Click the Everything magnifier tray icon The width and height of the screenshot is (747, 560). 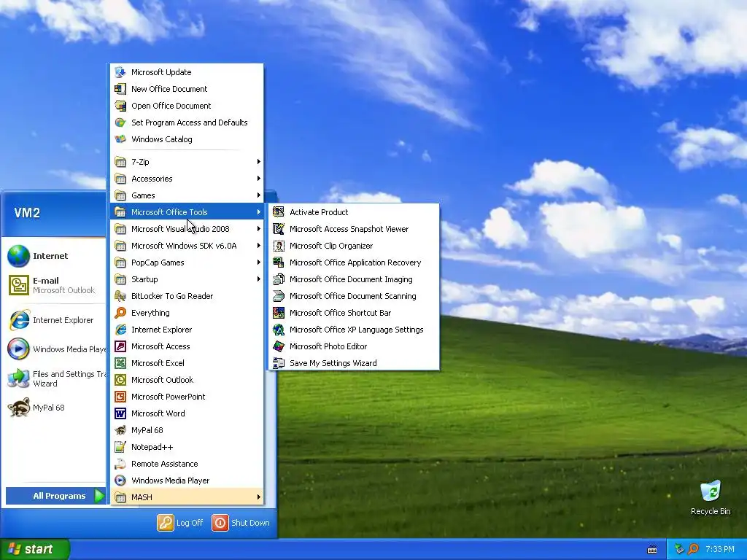click(693, 550)
